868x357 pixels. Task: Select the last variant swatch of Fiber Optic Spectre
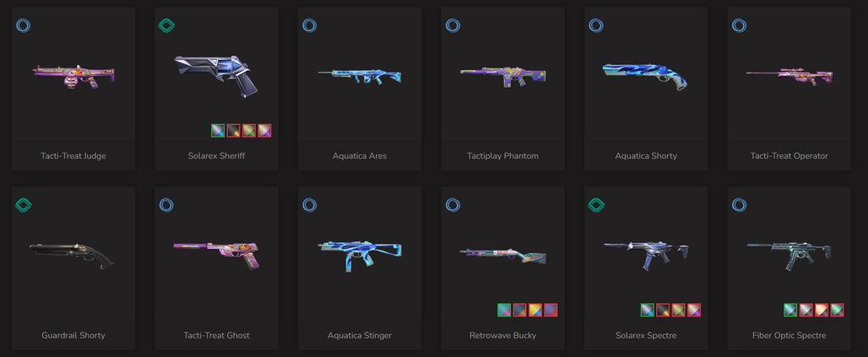[x=838, y=310]
